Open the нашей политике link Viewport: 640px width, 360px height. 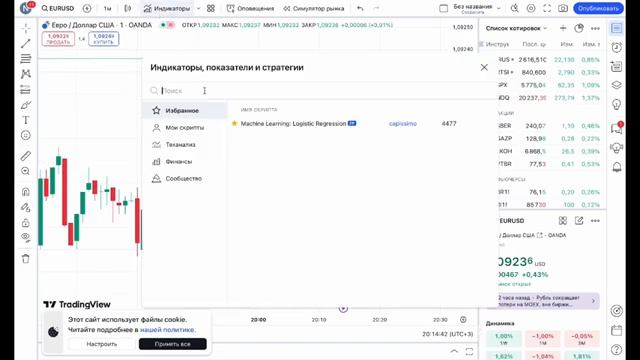click(167, 329)
